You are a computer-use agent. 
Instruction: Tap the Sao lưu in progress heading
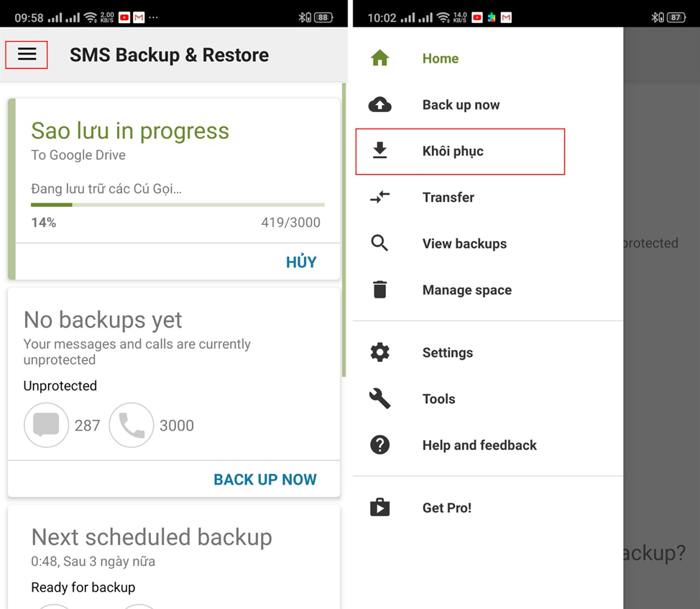[130, 131]
